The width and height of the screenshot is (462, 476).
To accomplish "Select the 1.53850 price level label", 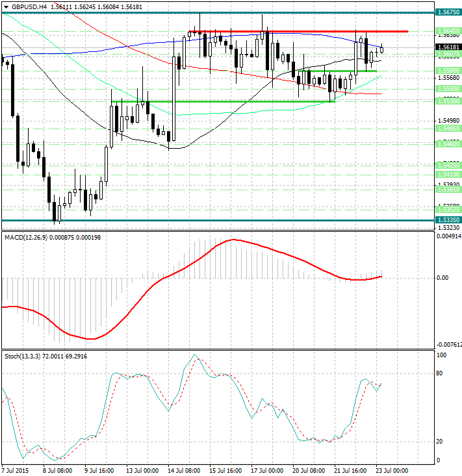I will coord(448,190).
